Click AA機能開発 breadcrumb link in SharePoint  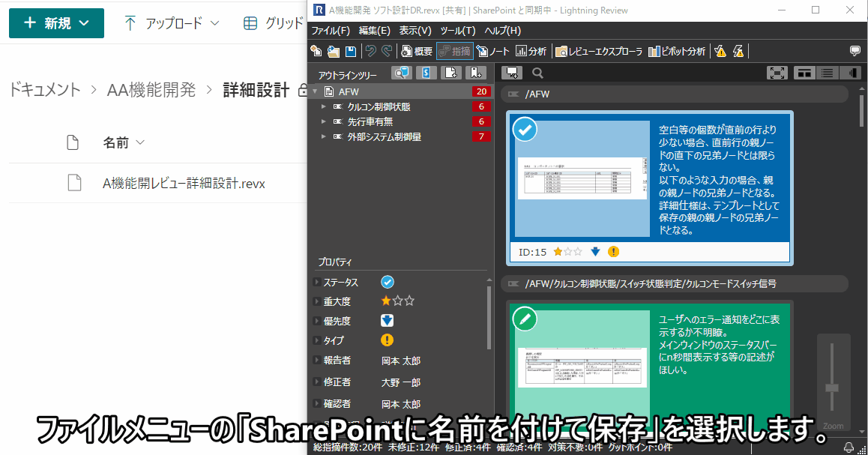(x=151, y=90)
